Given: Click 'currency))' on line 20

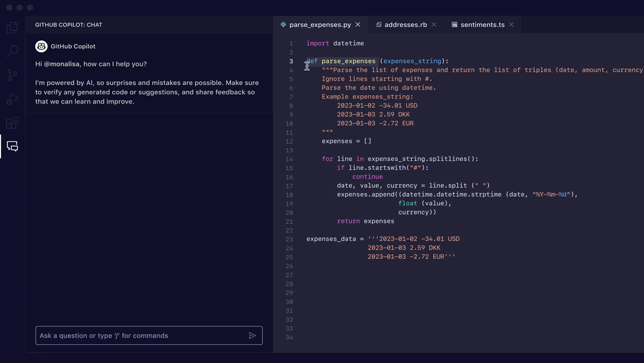Looking at the screenshot, I should point(417,213).
